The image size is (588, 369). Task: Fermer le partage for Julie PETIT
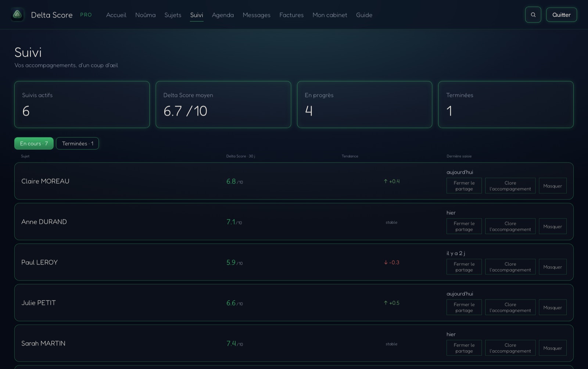[x=464, y=307]
